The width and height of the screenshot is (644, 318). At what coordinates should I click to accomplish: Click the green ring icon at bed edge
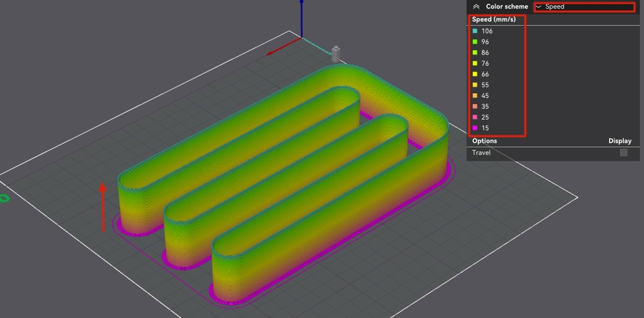tap(4, 198)
